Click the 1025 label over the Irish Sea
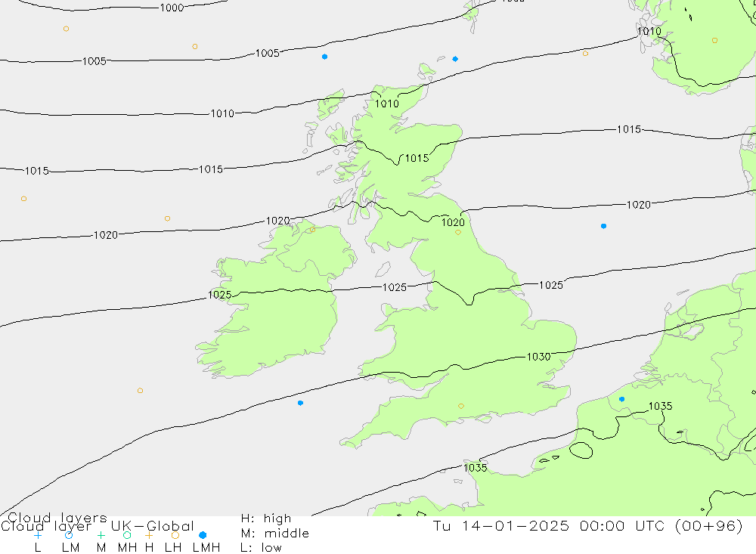The height and width of the screenshot is (554, 756). [x=395, y=287]
